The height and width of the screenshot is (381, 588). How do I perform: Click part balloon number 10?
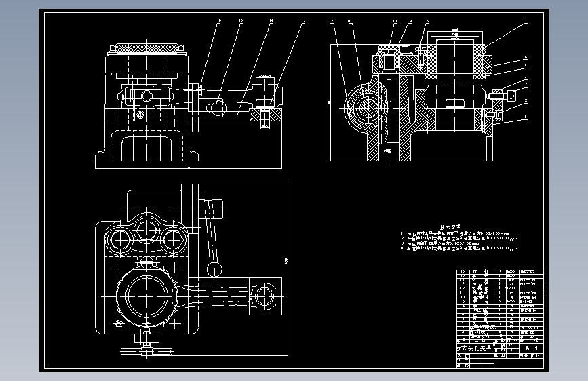point(395,22)
